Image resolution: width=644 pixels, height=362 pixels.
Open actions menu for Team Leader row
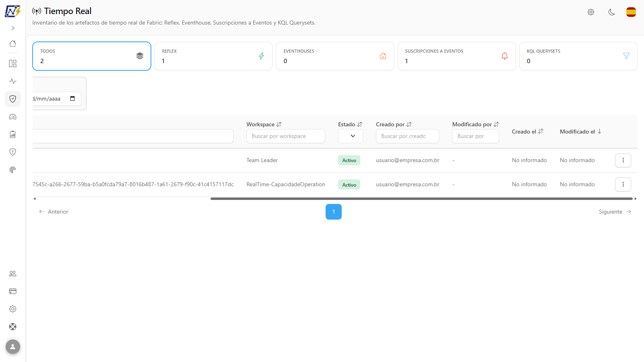coord(623,160)
